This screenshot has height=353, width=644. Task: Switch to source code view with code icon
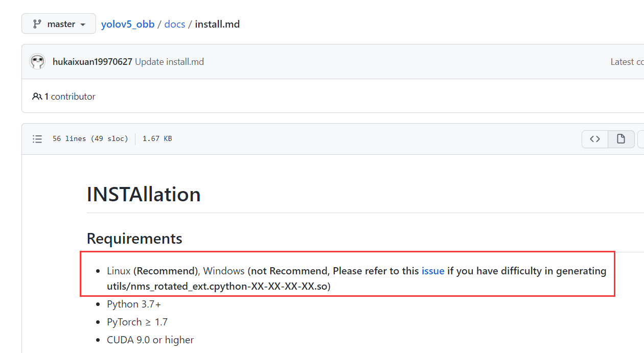click(x=594, y=138)
